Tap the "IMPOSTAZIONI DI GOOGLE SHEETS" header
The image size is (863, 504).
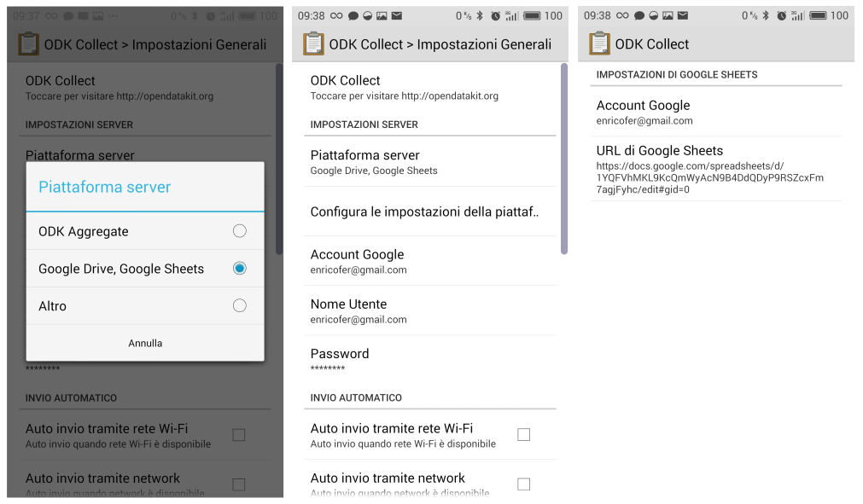point(677,75)
